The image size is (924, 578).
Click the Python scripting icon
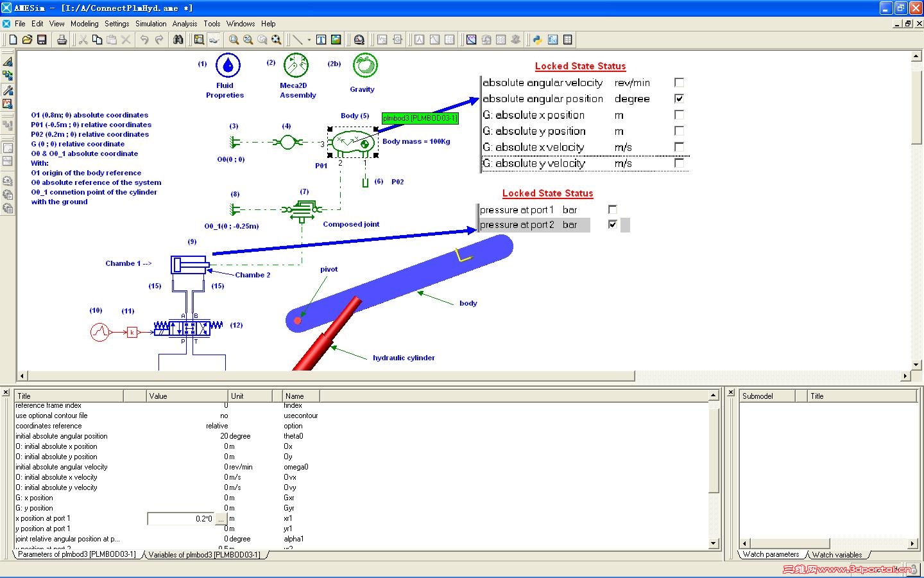pos(538,40)
